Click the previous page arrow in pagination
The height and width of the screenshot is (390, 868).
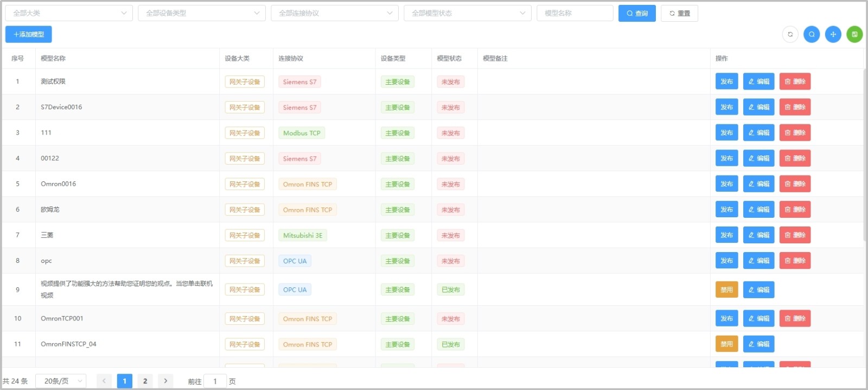pos(104,381)
